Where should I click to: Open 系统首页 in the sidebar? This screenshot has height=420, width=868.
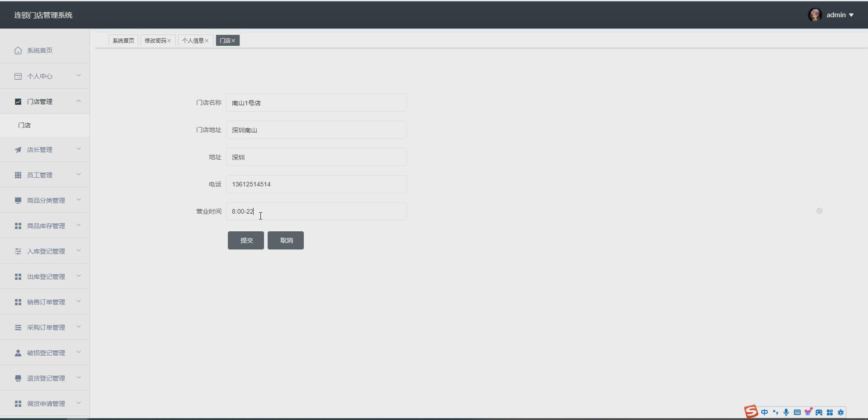45,50
